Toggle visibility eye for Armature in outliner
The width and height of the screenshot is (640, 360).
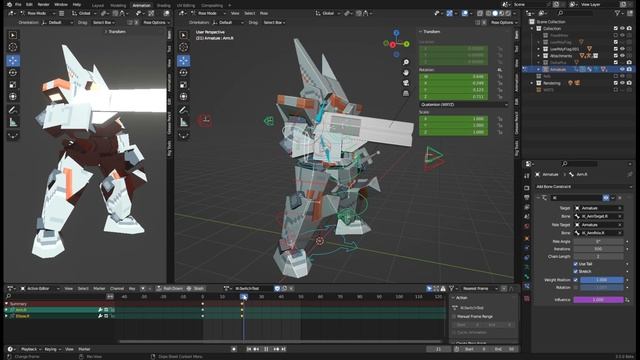pyautogui.click(x=622, y=69)
